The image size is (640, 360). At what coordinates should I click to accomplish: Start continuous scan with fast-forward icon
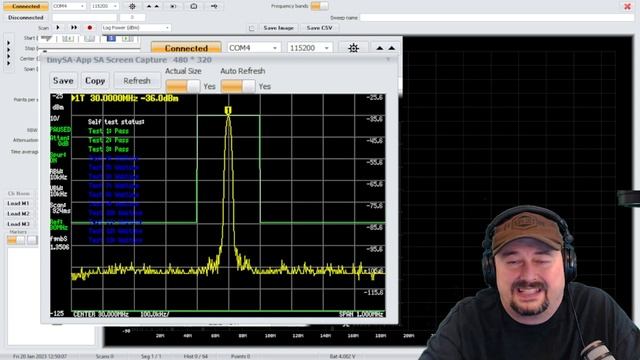[74, 28]
